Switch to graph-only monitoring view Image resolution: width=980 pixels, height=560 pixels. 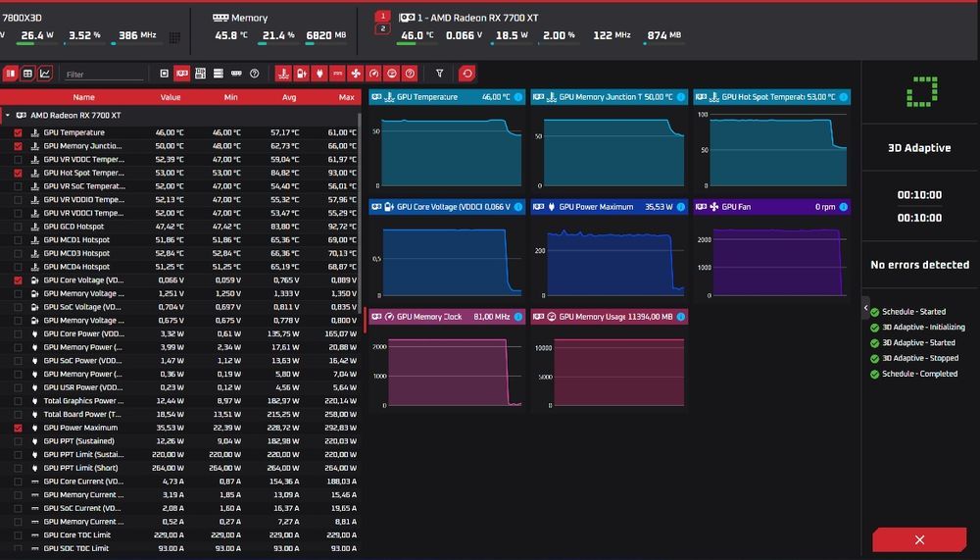(45, 74)
